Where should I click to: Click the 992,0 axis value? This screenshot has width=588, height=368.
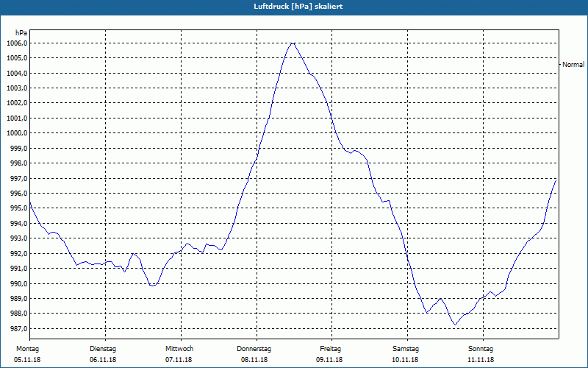[18, 253]
